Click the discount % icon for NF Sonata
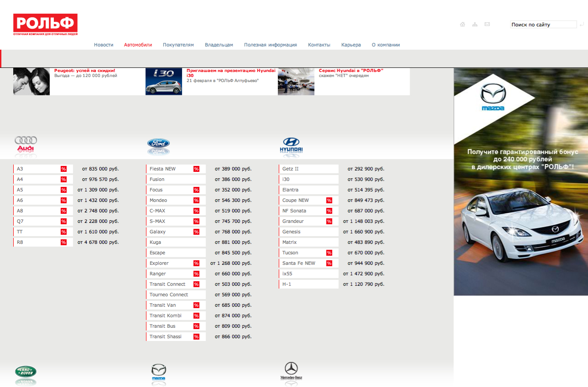The image size is (588, 387). click(329, 211)
